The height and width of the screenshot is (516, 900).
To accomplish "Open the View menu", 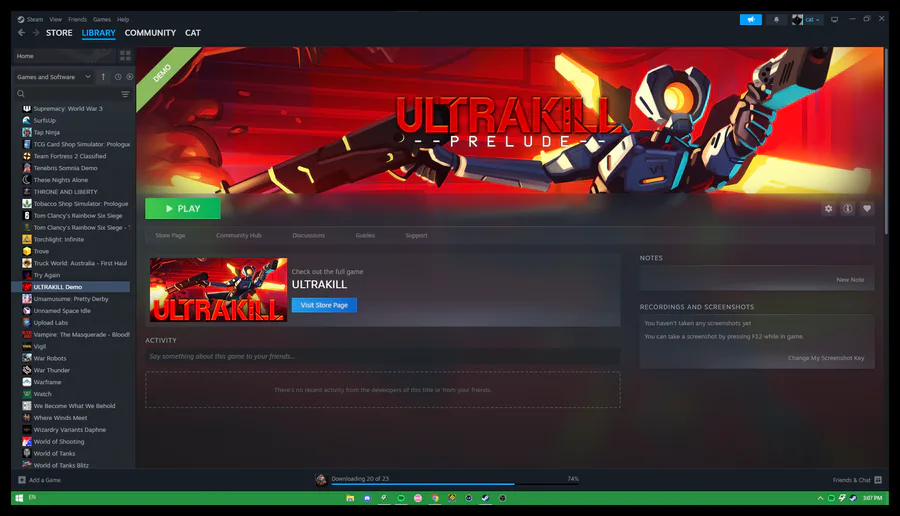I will [56, 20].
